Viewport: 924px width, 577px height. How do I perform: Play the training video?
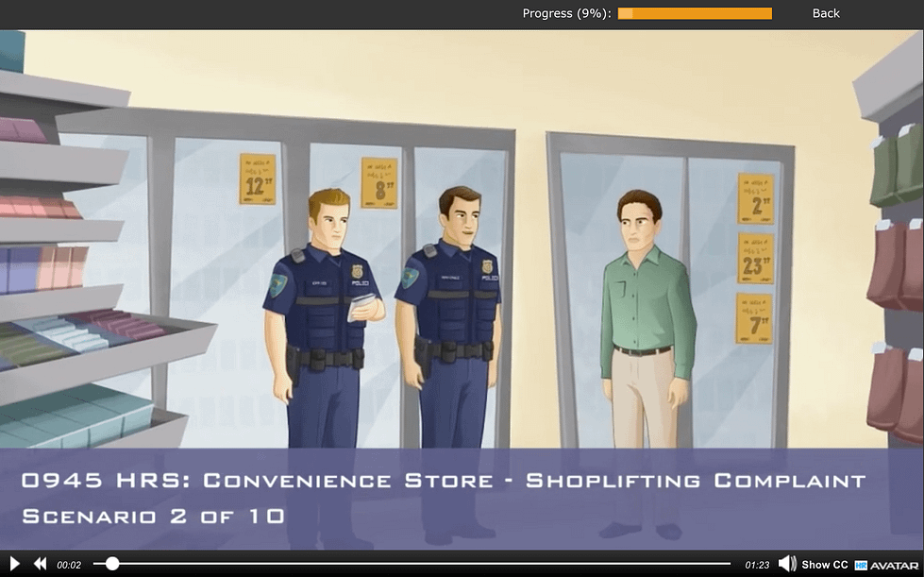pyautogui.click(x=14, y=564)
